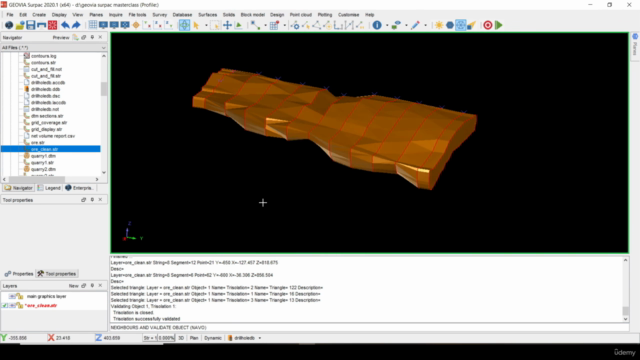Click the pencil edit tool icon
This screenshot has height=360, width=640.
click(x=415, y=25)
